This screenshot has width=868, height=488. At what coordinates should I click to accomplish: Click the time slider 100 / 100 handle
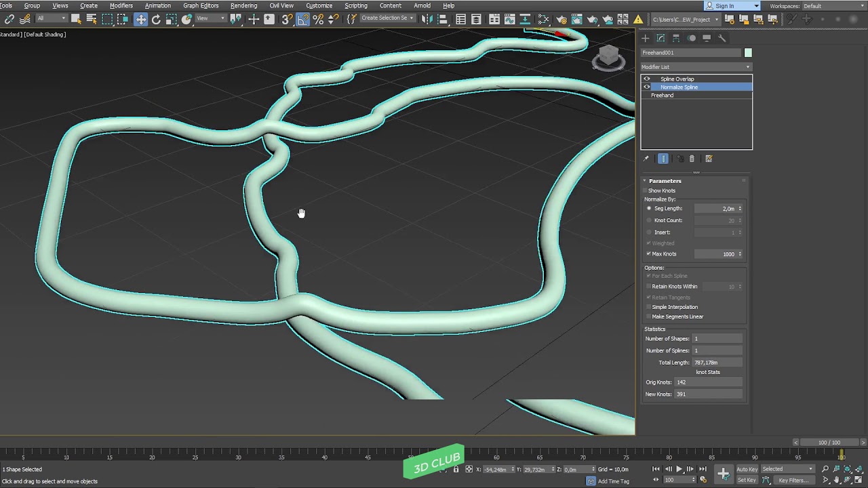(829, 443)
